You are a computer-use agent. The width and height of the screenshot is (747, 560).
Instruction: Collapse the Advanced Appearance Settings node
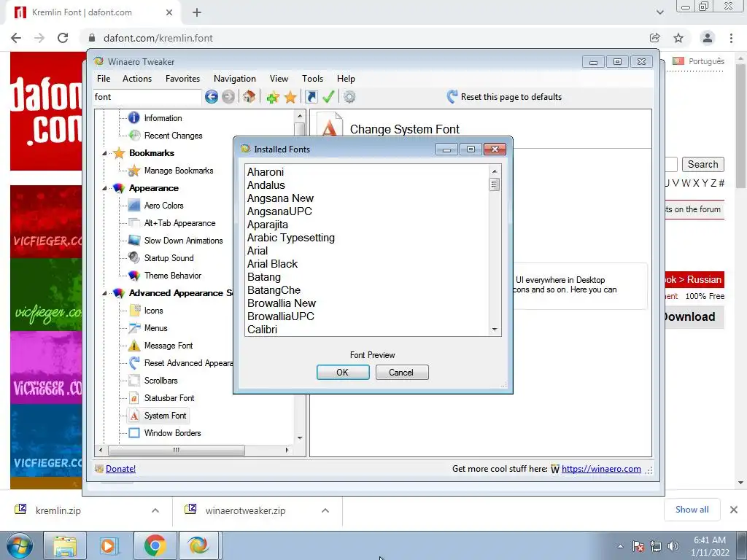point(104,293)
